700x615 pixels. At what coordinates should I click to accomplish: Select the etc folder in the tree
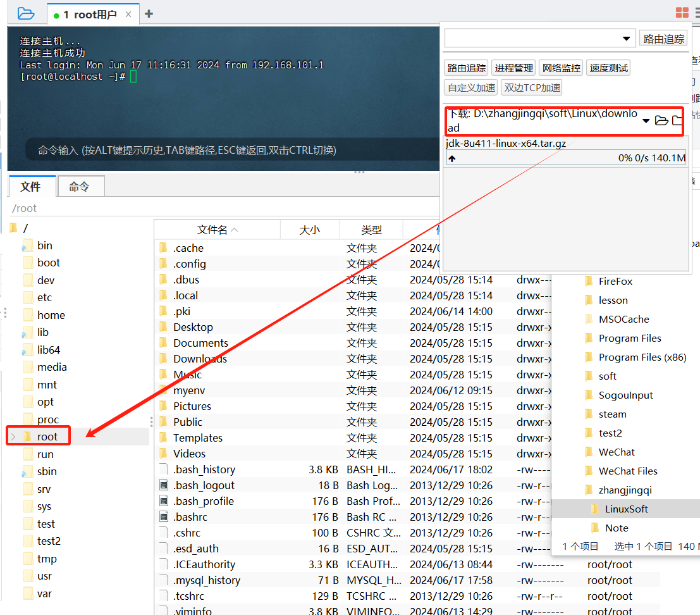click(x=44, y=297)
